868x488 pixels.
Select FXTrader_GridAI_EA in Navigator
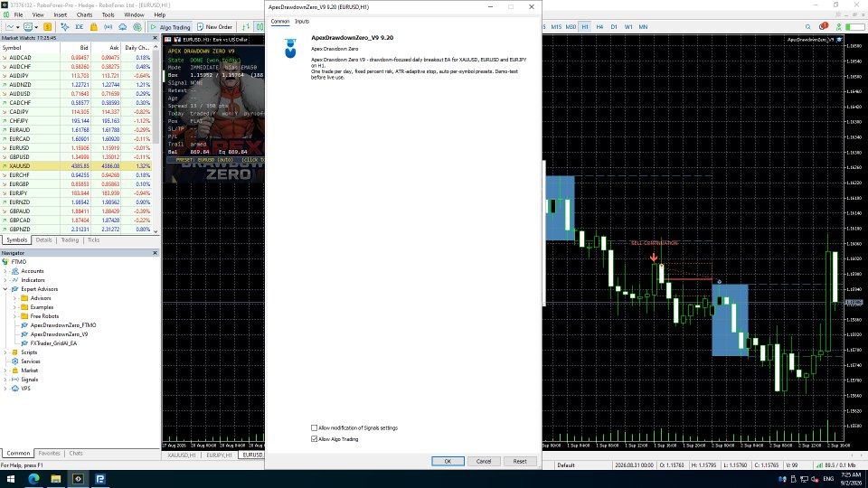53,343
